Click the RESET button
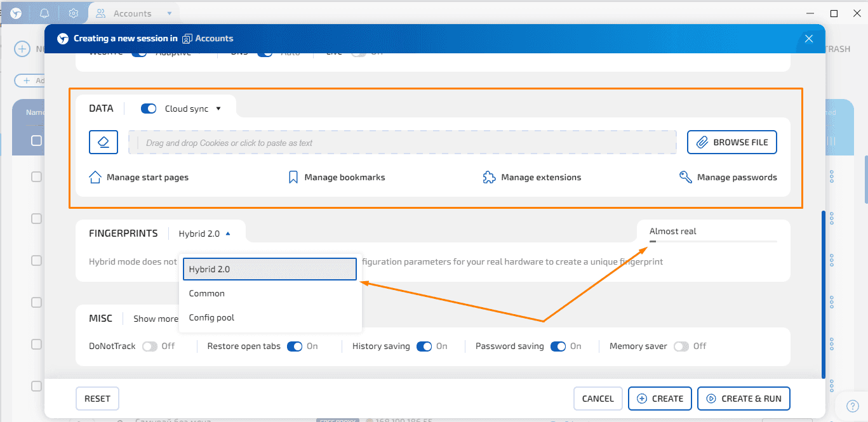The height and width of the screenshot is (422, 868). tap(97, 399)
